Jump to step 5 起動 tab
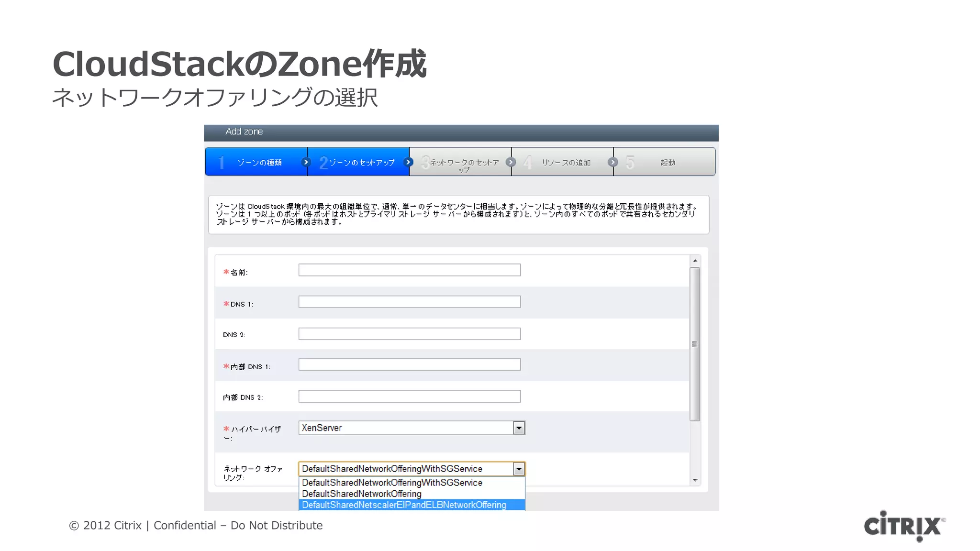 pyautogui.click(x=667, y=162)
